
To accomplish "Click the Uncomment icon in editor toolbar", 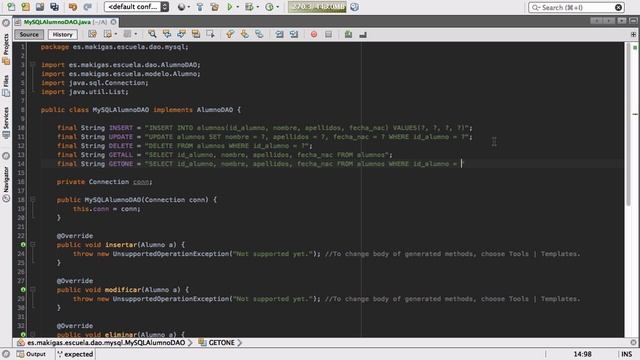I will coord(363,34).
